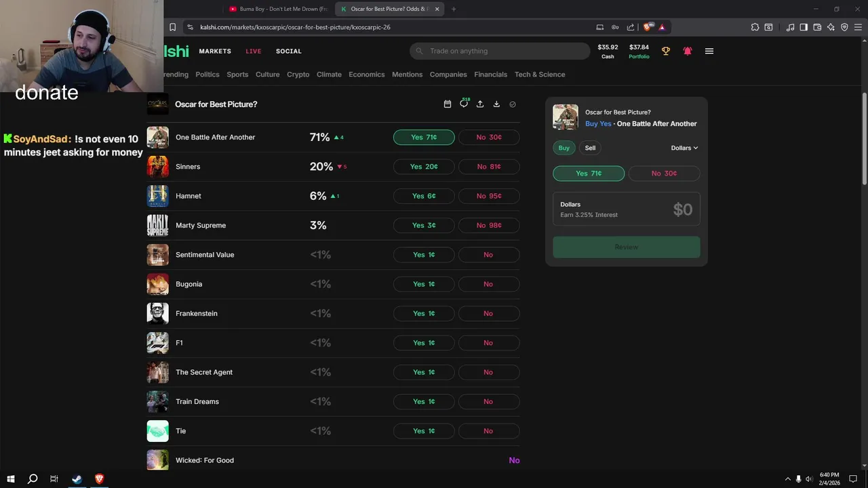Switch to the Sports category
Viewport: 868px width, 488px height.
pyautogui.click(x=237, y=75)
